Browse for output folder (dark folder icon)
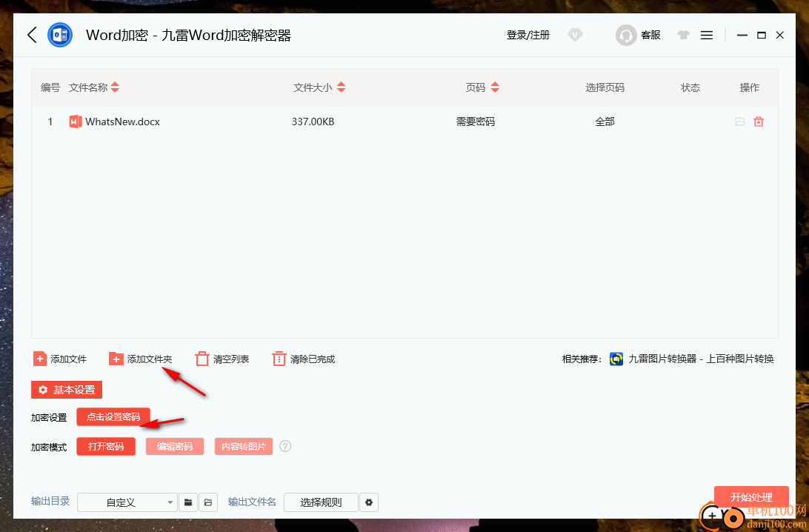This screenshot has width=809, height=532. (x=188, y=502)
